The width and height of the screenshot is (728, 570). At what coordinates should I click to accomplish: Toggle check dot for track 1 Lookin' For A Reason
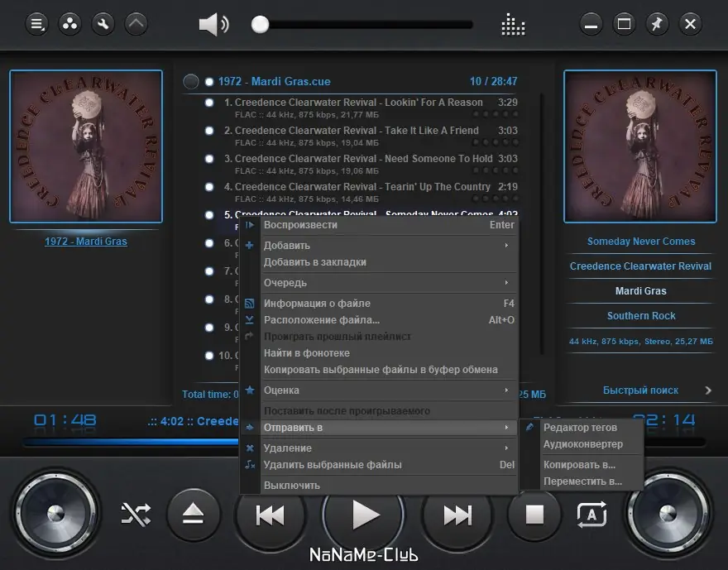tap(209, 103)
